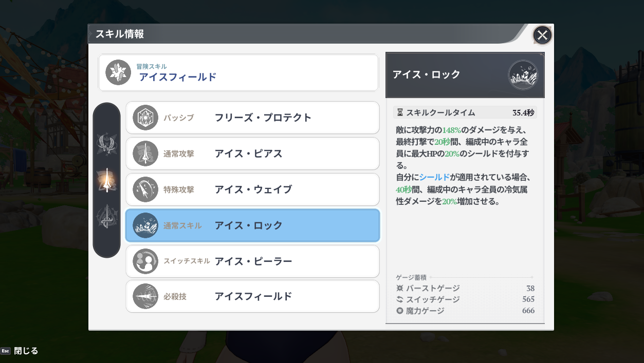
Task: Click the フリーズ・プロテクト passive skill icon
Action: 145,118
